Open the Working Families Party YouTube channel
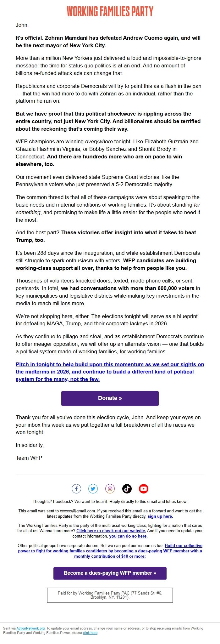This screenshot has width=220, height=644. pyautogui.click(x=143, y=489)
